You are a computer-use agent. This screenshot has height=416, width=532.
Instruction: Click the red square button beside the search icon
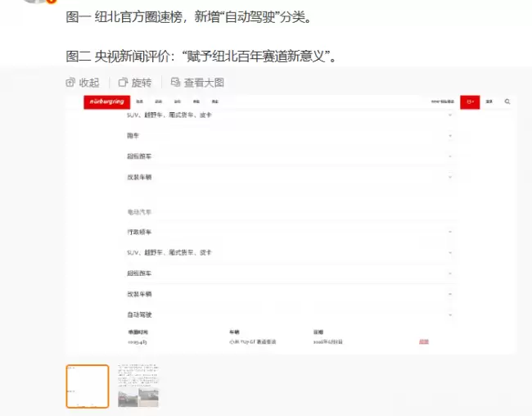click(x=470, y=102)
